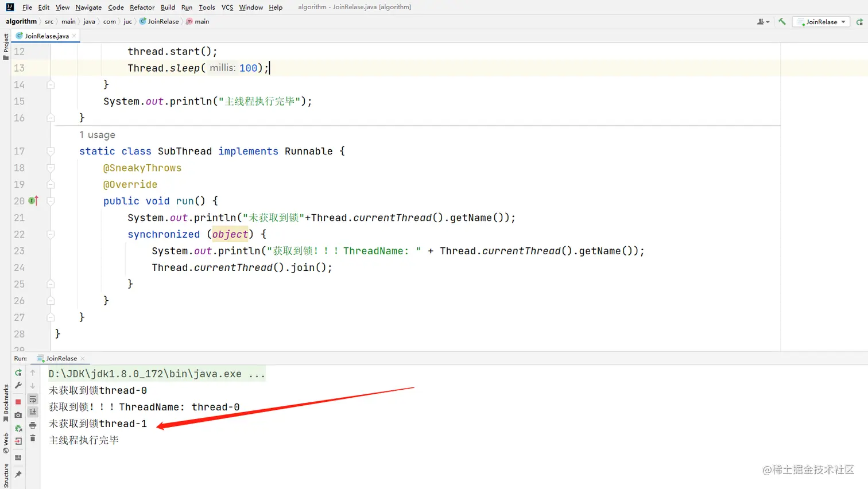Clear all console output with trash icon

pyautogui.click(x=33, y=438)
